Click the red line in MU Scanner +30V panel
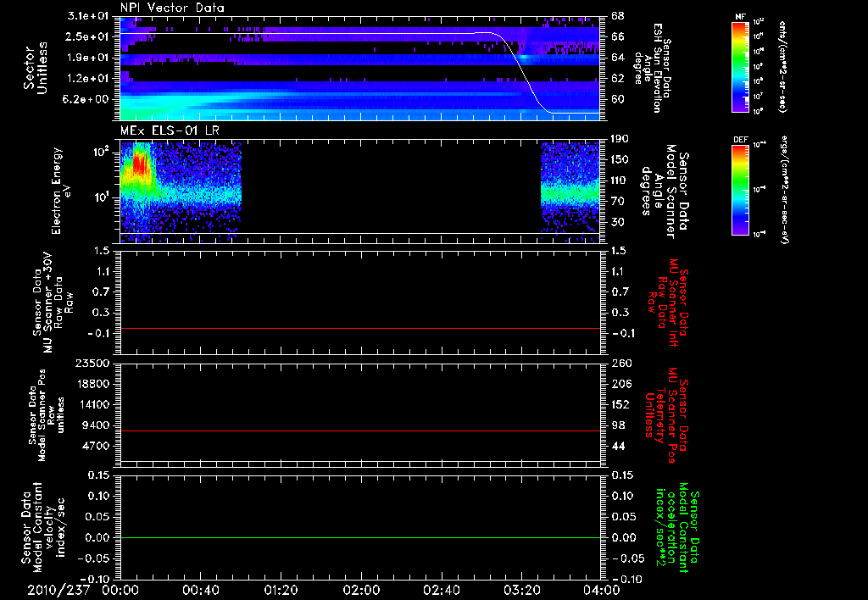868x600 pixels. tap(360, 328)
